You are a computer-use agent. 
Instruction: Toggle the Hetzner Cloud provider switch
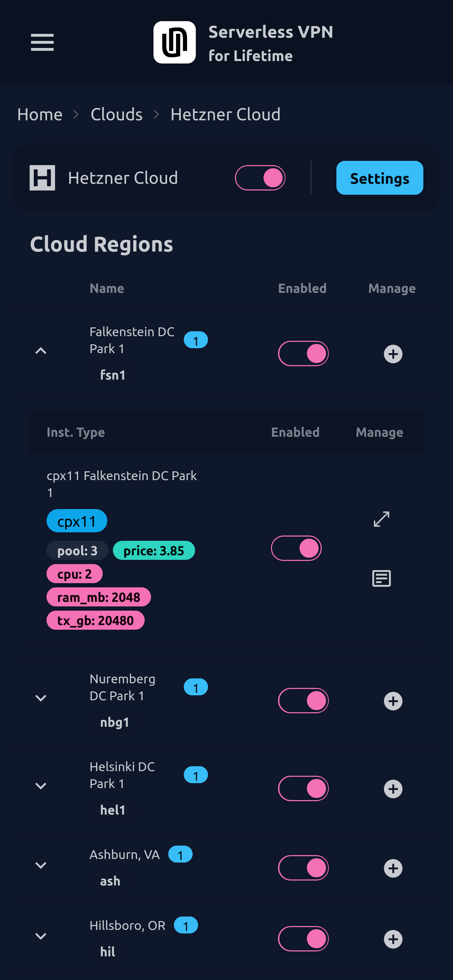pyautogui.click(x=260, y=178)
